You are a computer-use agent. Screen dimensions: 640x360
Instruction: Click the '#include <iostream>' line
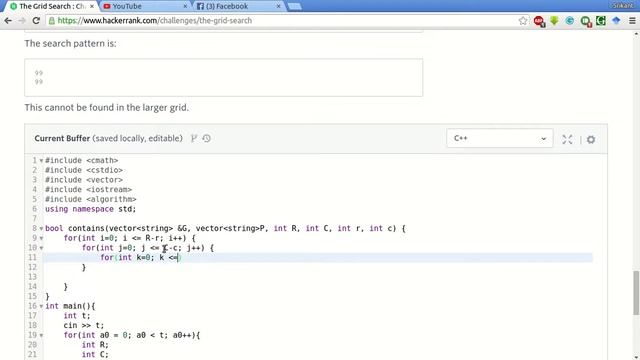click(x=88, y=190)
